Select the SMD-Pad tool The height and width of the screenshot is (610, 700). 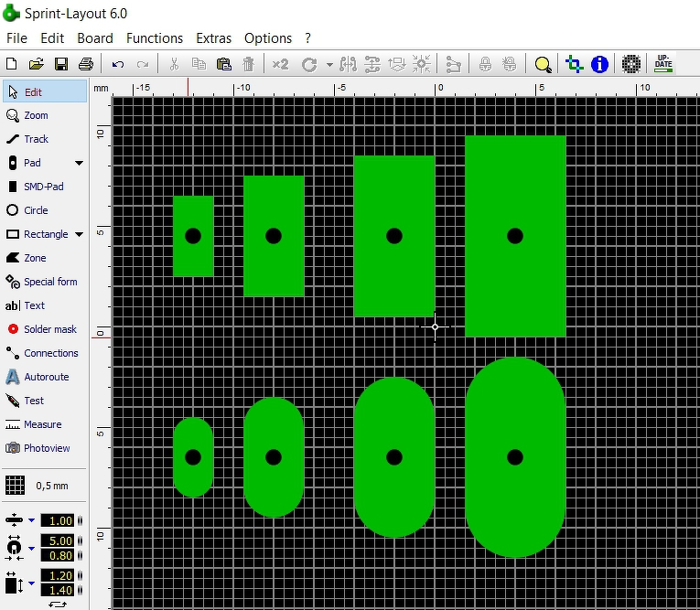(45, 187)
